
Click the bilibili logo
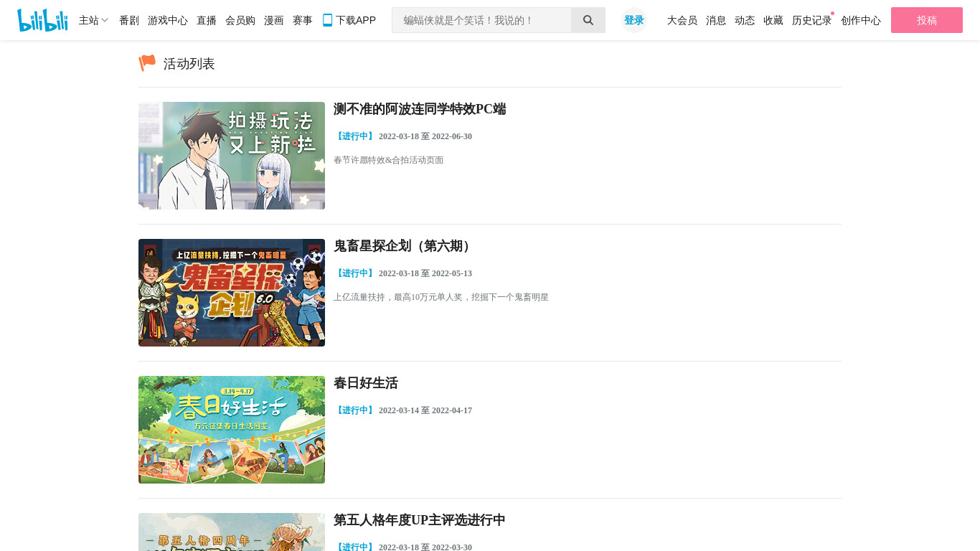click(x=42, y=20)
